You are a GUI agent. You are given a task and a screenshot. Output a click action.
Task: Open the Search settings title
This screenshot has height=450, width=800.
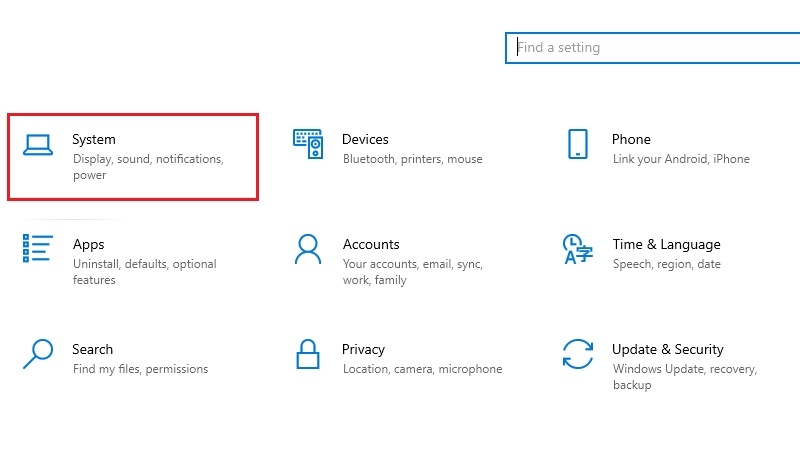pyautogui.click(x=92, y=349)
